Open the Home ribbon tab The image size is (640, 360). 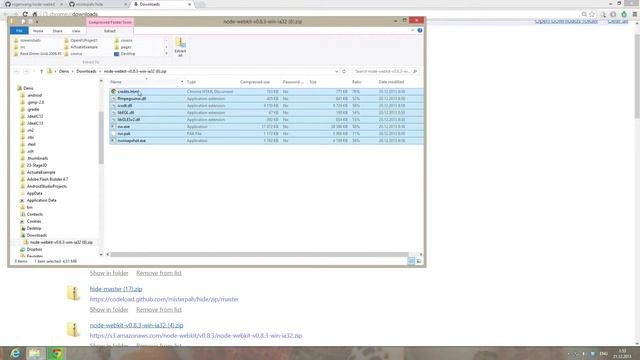point(38,31)
